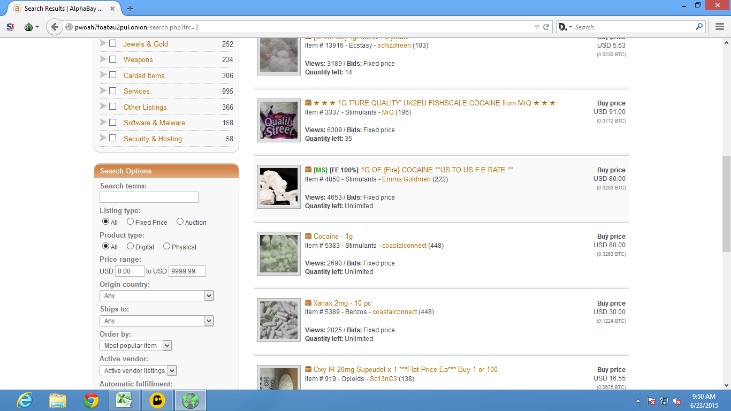Reload the page with the refresh icon

[546, 27]
